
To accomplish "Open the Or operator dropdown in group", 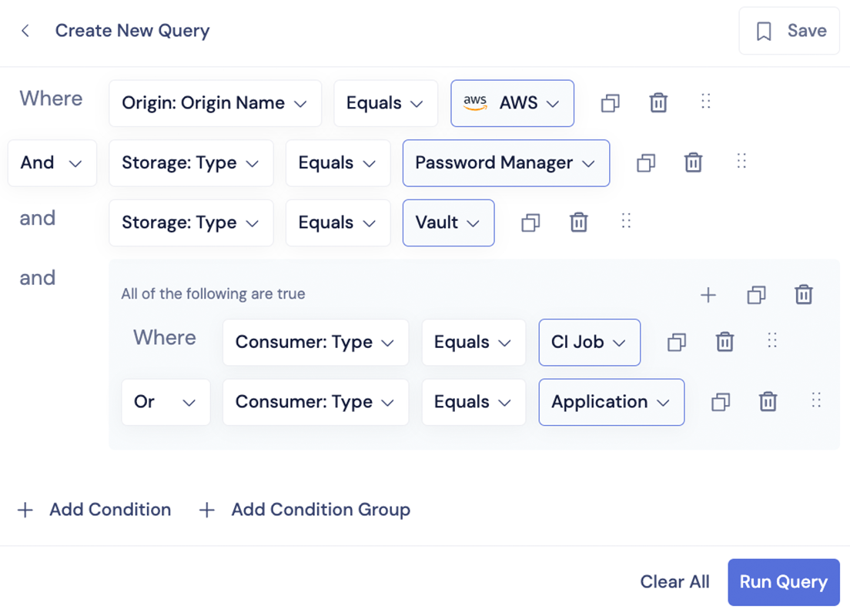I will click(166, 402).
